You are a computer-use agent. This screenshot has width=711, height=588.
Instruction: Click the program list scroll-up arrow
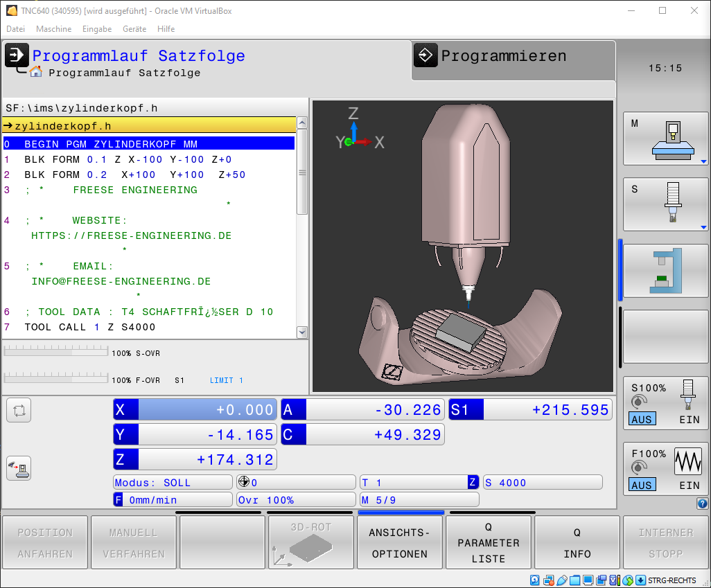[302, 123]
